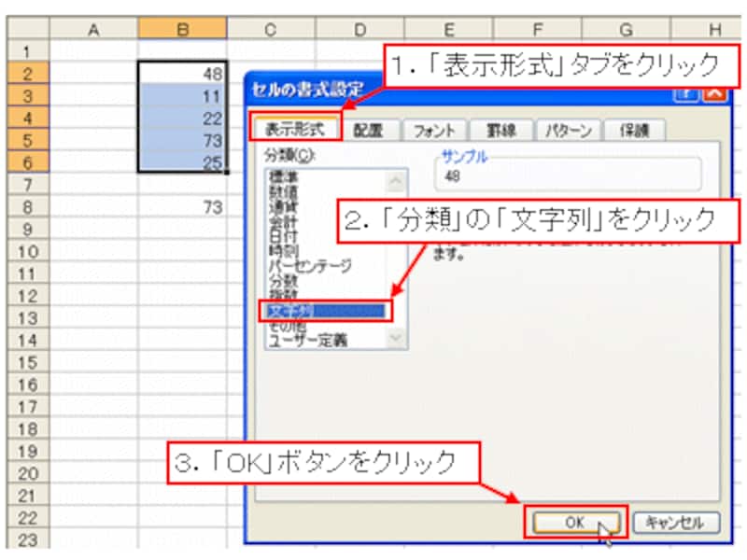Click cell B5 containing 73

[183, 140]
